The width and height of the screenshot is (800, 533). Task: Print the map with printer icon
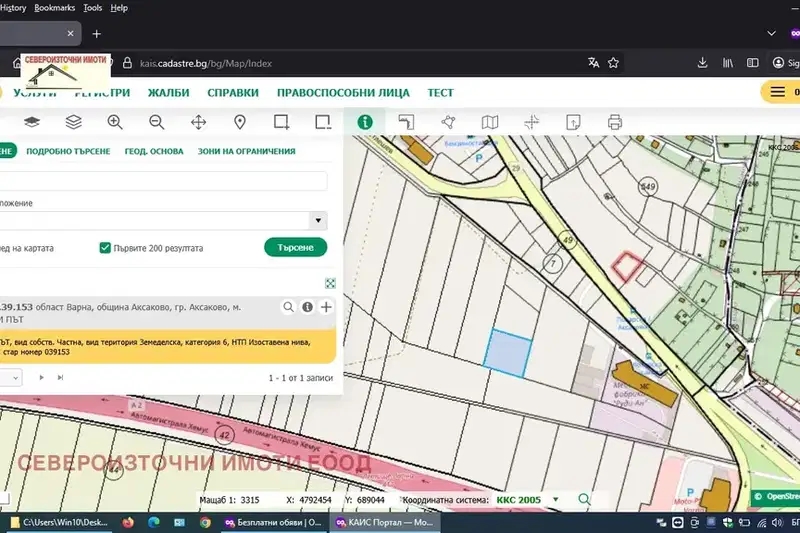[615, 122]
